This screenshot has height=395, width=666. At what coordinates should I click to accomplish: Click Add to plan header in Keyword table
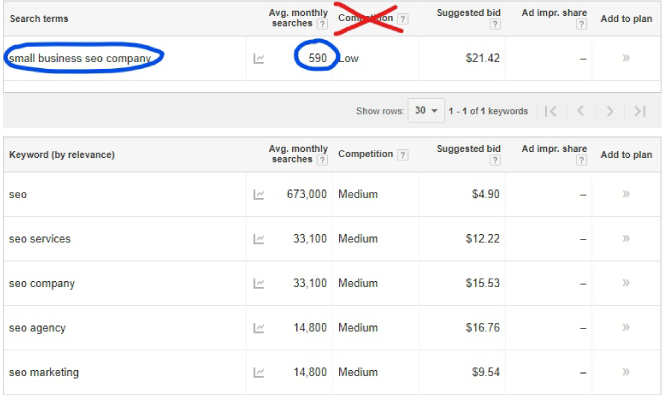click(x=626, y=155)
